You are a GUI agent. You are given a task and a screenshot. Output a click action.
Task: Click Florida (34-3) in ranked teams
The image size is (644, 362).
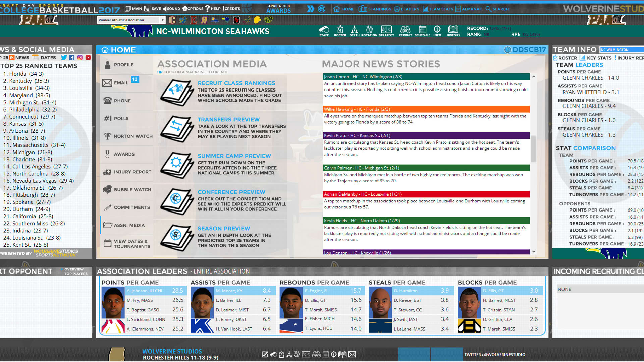tap(23, 74)
